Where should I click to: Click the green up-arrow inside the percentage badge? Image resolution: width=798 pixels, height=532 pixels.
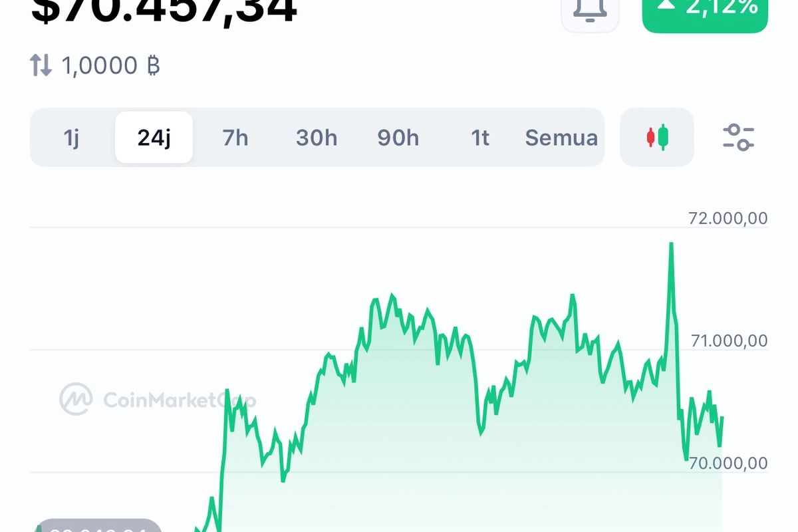(666, 7)
